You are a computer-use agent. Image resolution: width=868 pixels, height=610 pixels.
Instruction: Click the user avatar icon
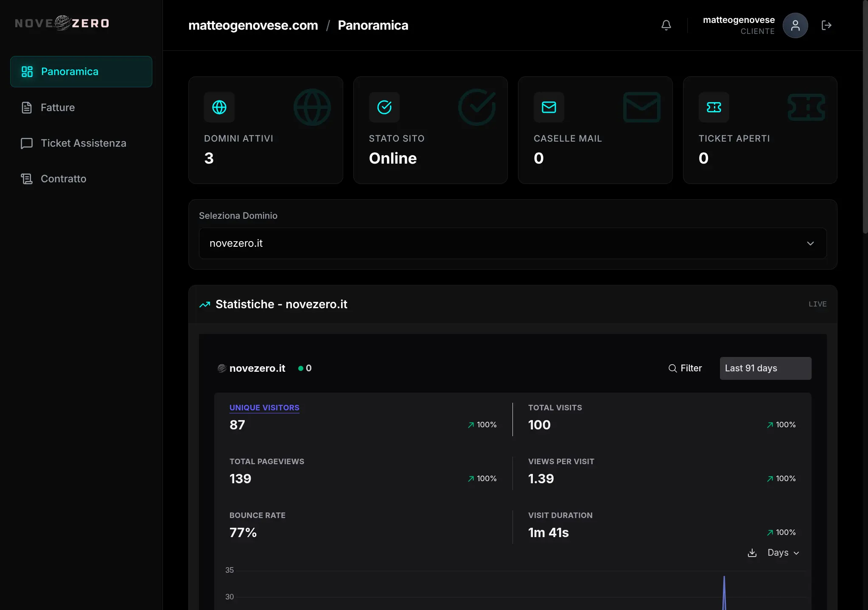[x=795, y=25]
